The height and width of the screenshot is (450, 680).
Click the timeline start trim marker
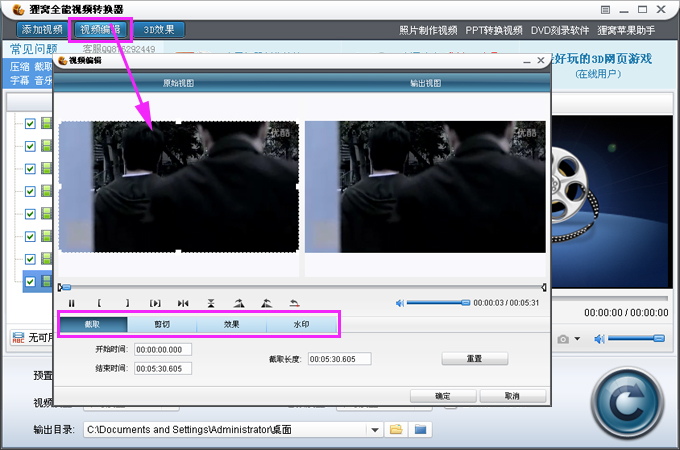(60, 287)
